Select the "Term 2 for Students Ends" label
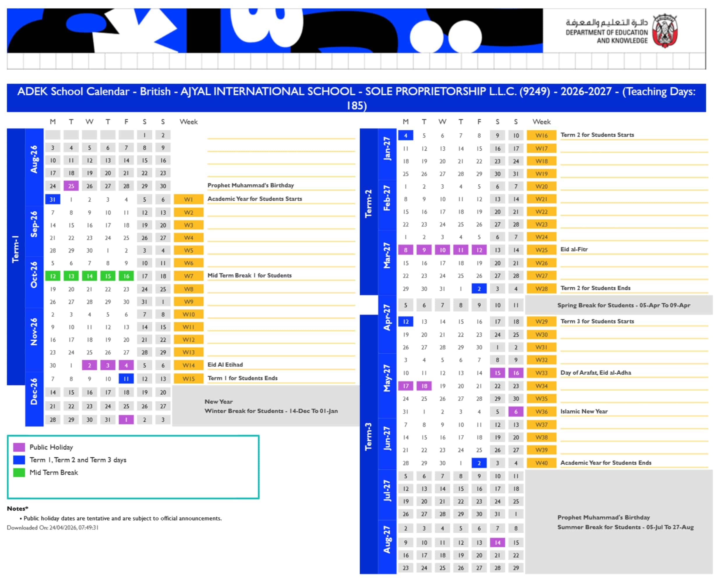Viewport: 721px width, 588px height. click(x=595, y=288)
